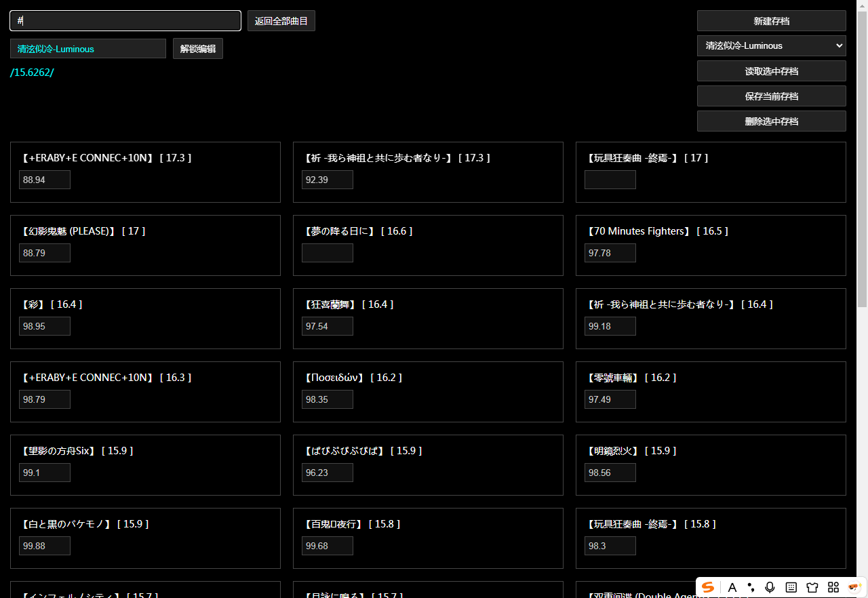Click song title 【+ERABY+E CONNEC+10N】 [ 16.3 ]
This screenshot has width=868, height=598.
coord(105,378)
